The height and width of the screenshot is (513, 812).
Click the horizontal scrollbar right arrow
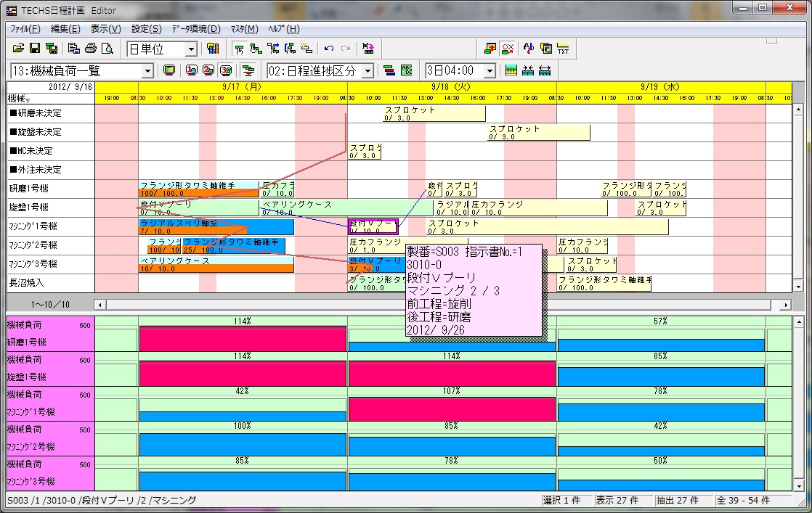[x=785, y=305]
